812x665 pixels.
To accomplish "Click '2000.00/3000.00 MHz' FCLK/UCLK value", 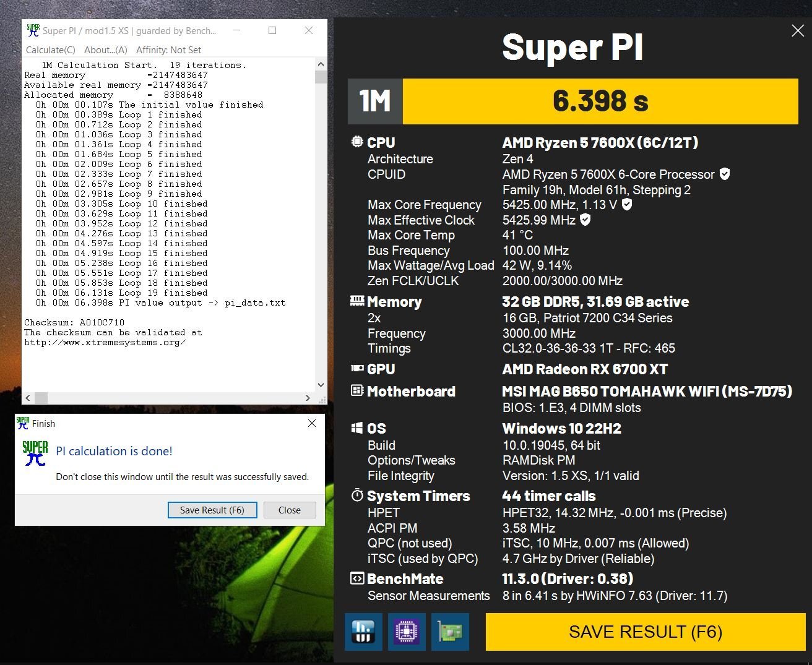I will pos(562,281).
